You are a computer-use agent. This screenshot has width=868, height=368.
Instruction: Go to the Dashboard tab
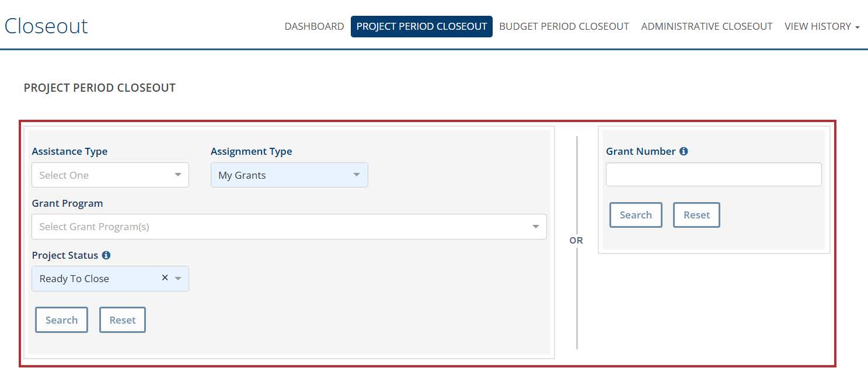314,26
